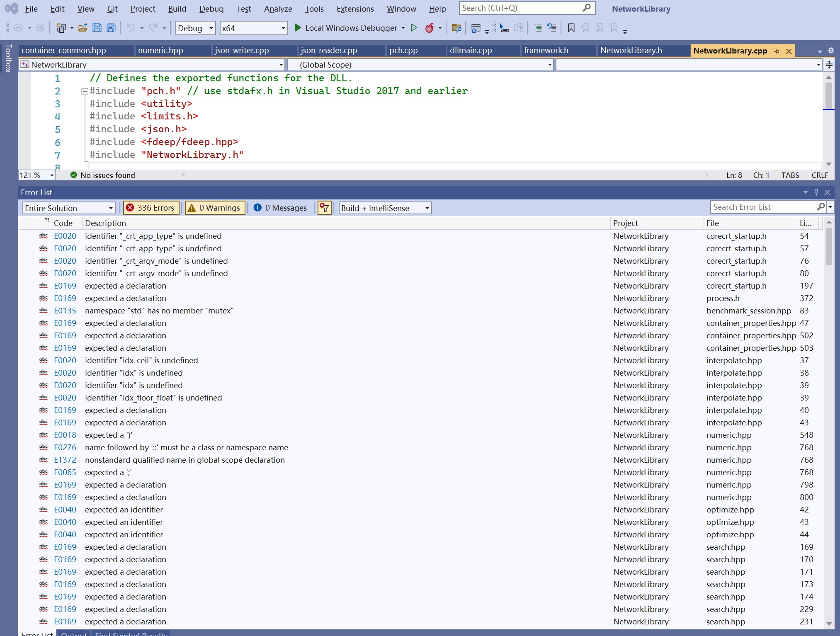
Task: Start Without Debugging via outlined green arrow
Action: pos(414,28)
